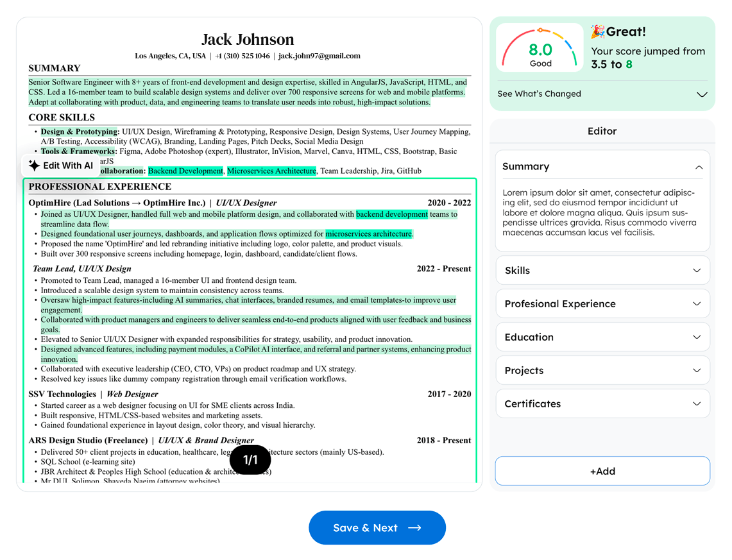
Task: Click the 2018 - Present date range
Action: tap(444, 441)
